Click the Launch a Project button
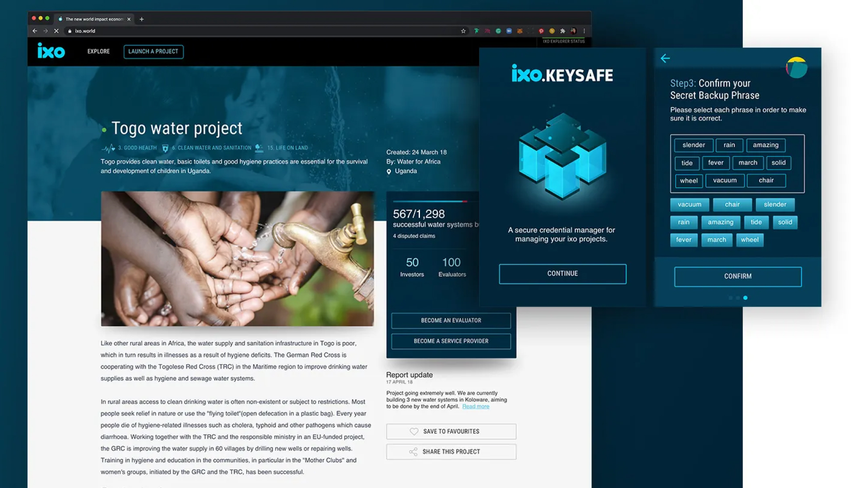This screenshot has height=488, width=868. (x=153, y=52)
